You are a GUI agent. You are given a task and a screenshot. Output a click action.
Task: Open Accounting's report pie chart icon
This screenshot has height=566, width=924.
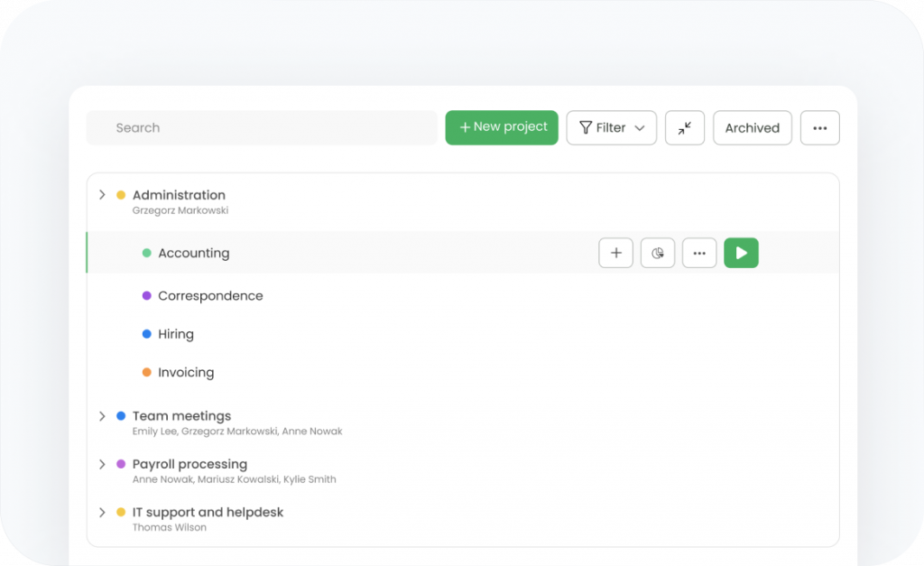pyautogui.click(x=658, y=253)
